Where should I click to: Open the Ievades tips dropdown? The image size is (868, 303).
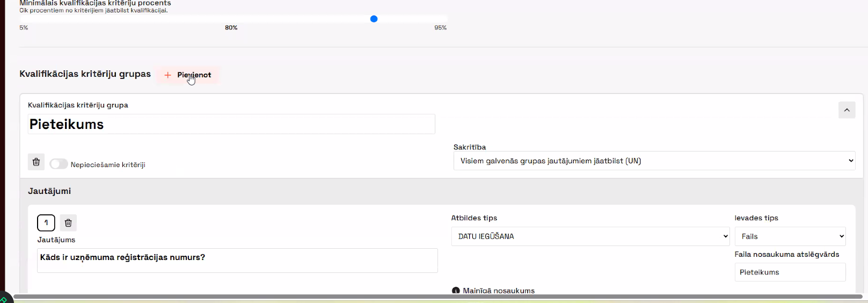[x=790, y=236]
